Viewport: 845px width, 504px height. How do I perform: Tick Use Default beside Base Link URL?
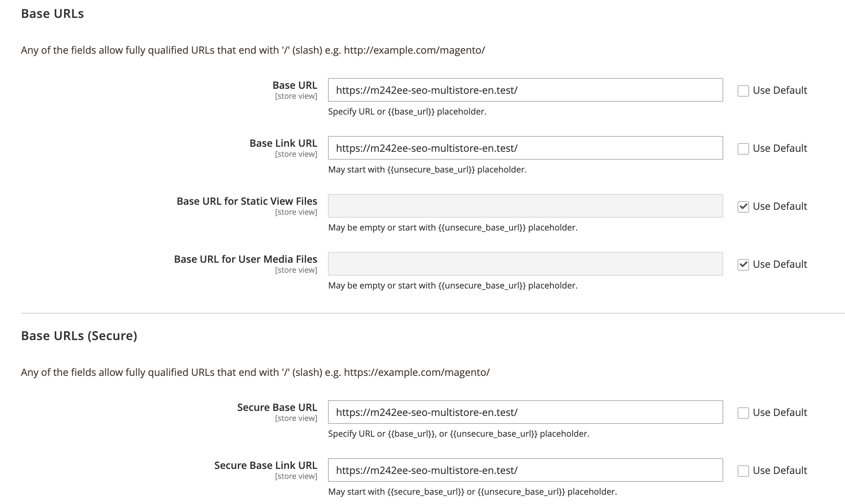coord(743,149)
